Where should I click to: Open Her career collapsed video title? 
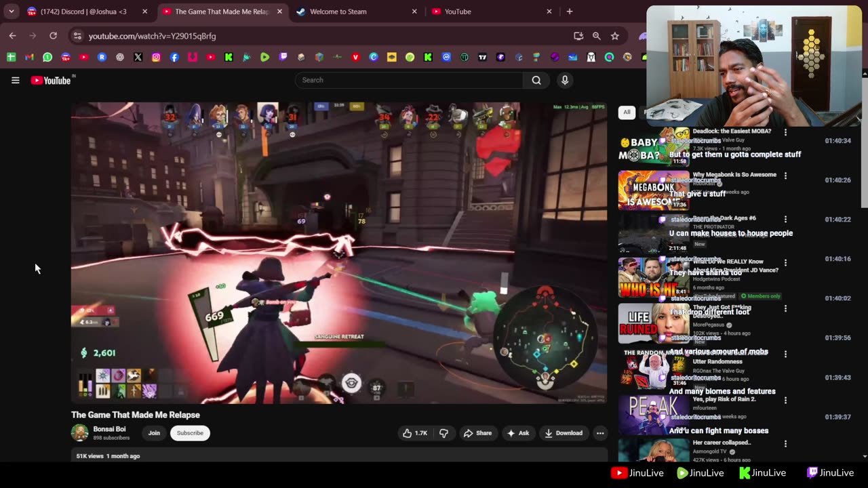click(722, 443)
